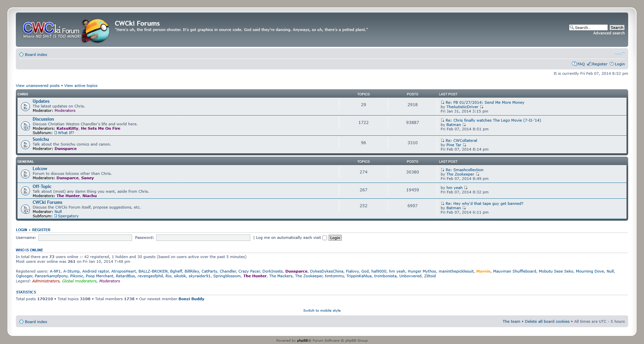The height and width of the screenshot is (344, 644).
Task: View latest post icon by hm yeah
Action: tap(466, 188)
